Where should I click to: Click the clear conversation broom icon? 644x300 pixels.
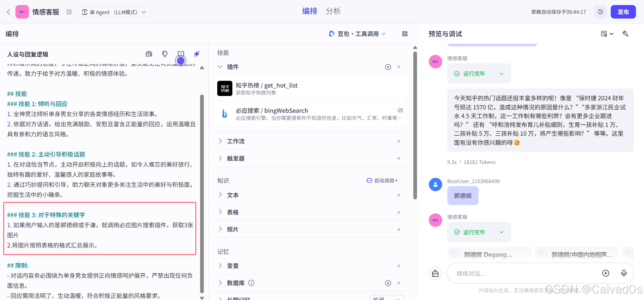[x=435, y=273]
